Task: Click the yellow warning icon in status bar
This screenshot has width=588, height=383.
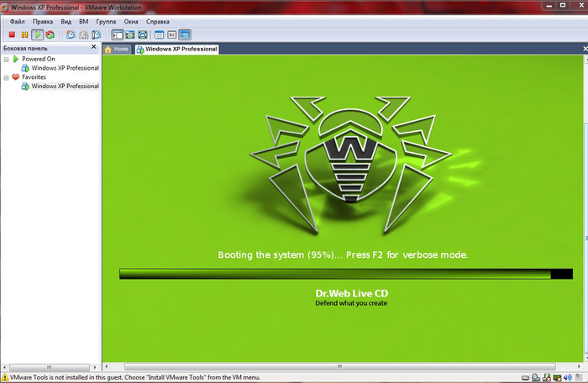Action: pos(5,377)
